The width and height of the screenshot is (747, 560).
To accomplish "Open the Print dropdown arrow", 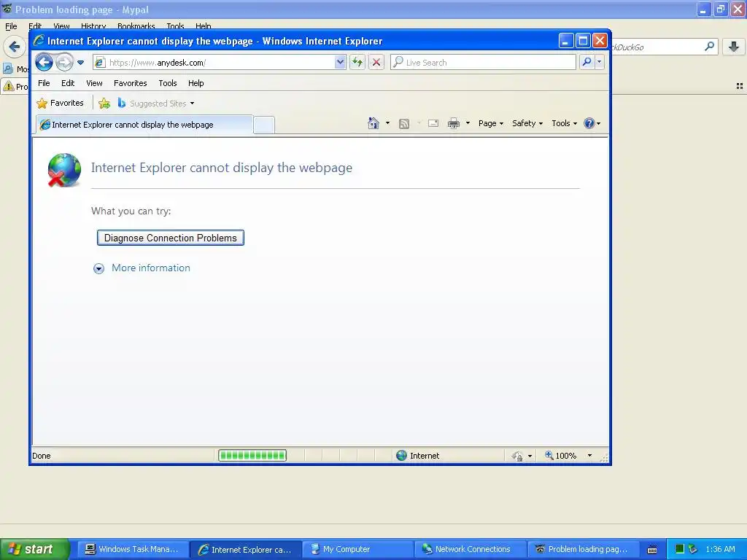I will point(468,123).
